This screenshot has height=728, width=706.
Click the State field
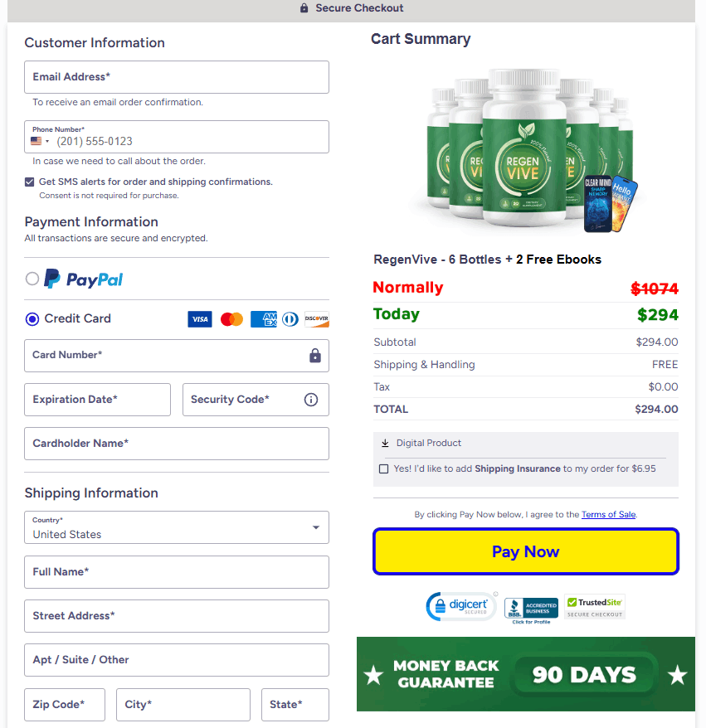(295, 705)
